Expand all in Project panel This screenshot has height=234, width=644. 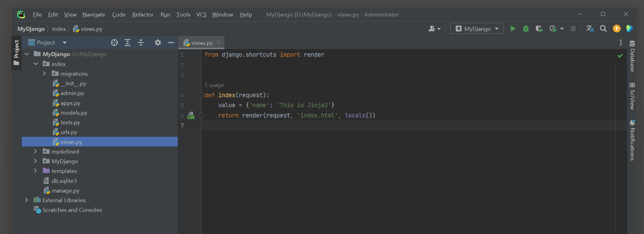pos(127,43)
